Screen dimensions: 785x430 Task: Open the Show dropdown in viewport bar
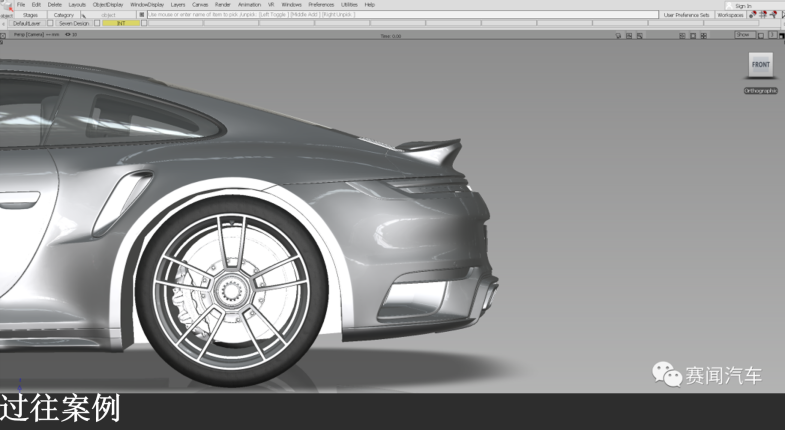point(744,35)
